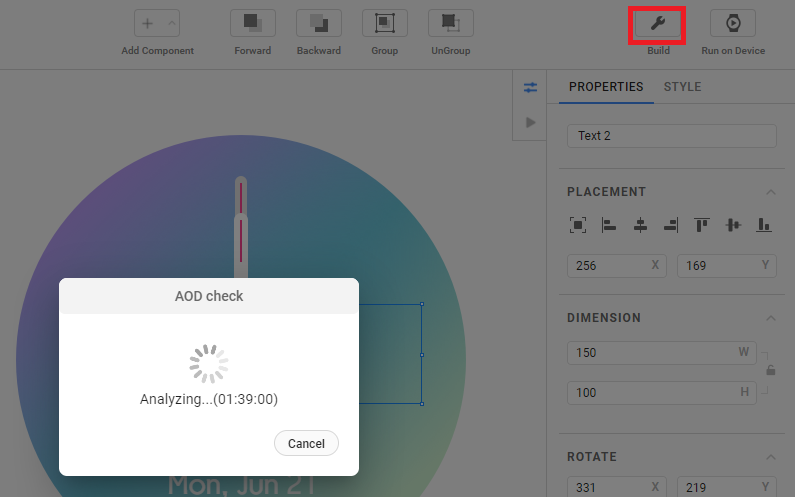
Task: Click the rotate Y field 219
Action: pos(727,487)
